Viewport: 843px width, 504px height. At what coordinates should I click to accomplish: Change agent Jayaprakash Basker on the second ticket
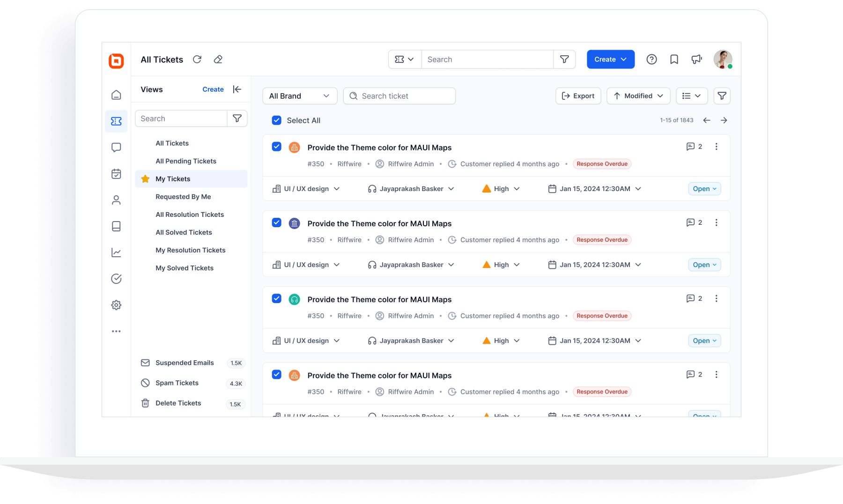tap(411, 265)
